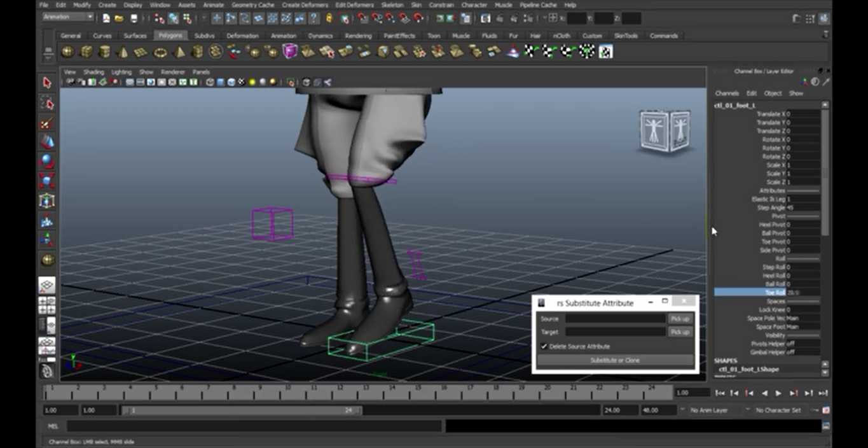Image resolution: width=868 pixels, height=448 pixels.
Task: Select the arrow Select tool in toolbox
Action: coord(46,83)
